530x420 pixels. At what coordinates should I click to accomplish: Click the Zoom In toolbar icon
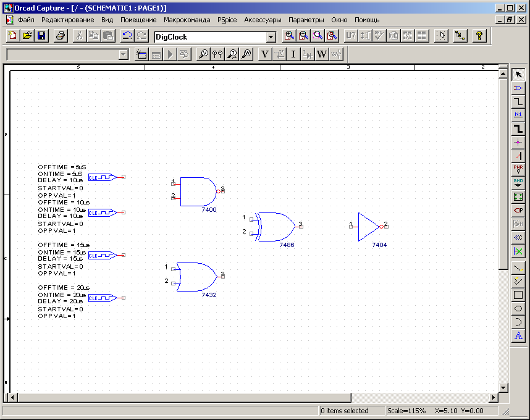click(x=289, y=35)
